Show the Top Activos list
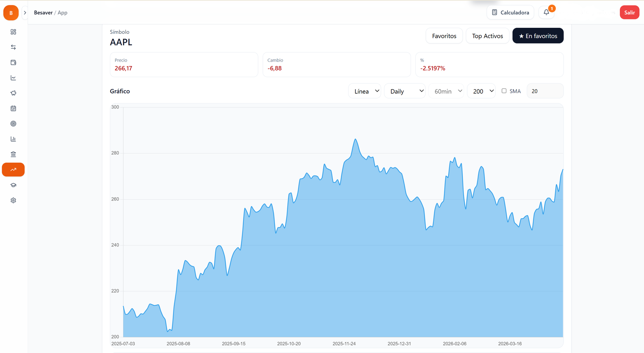Viewport: 644px width, 353px height. pos(487,36)
